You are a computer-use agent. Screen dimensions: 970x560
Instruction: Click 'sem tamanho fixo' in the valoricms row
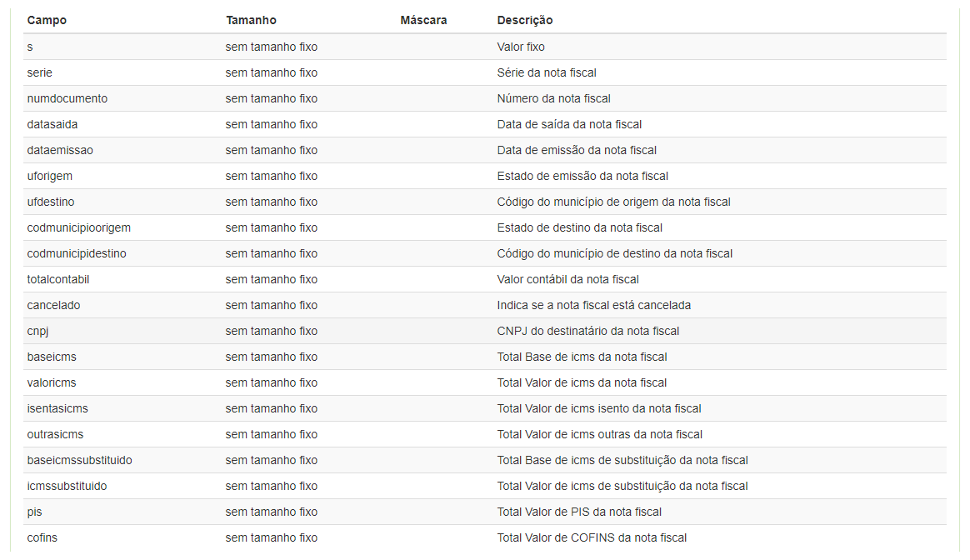(271, 382)
